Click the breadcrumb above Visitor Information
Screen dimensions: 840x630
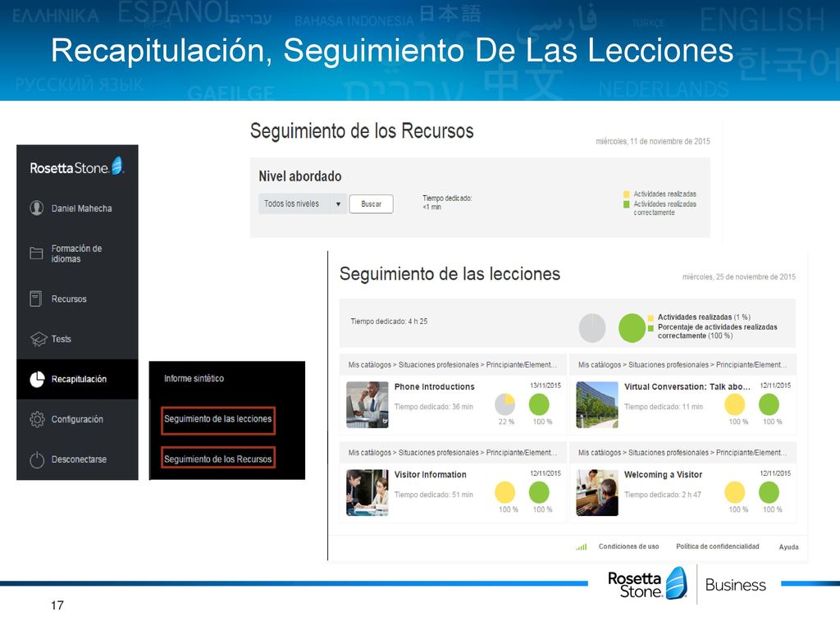453,453
